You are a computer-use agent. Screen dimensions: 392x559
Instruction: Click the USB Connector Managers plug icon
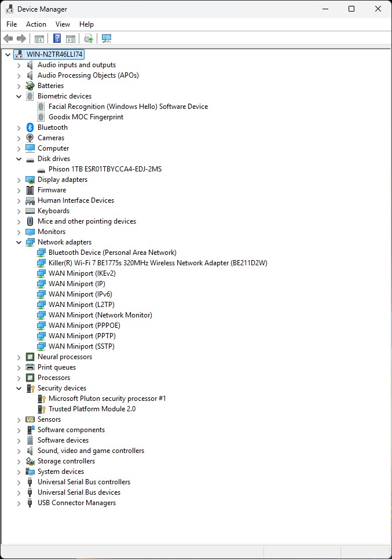[30, 503]
